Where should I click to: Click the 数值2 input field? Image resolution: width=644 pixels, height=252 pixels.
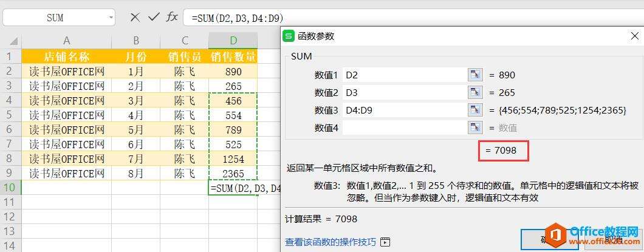click(x=405, y=93)
